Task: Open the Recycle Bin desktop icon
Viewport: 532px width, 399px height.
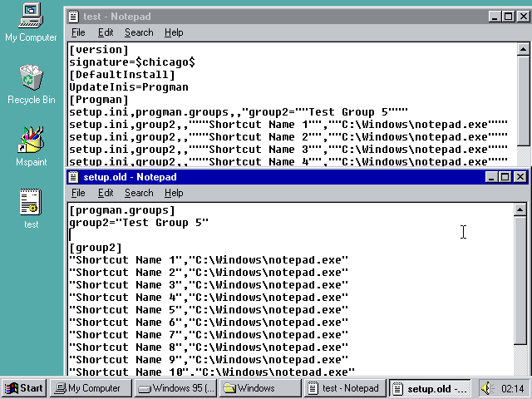Action: point(31,79)
